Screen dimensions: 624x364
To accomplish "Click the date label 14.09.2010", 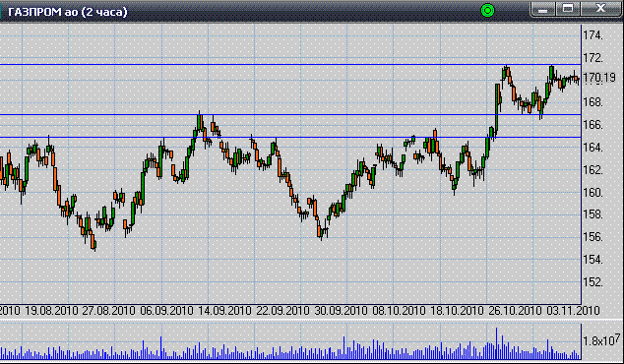I will tap(224, 310).
